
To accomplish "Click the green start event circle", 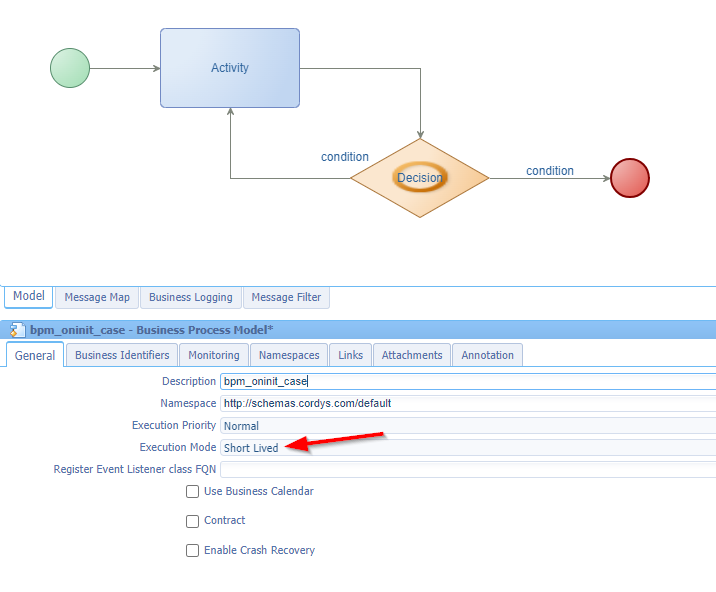I will pyautogui.click(x=70, y=68).
